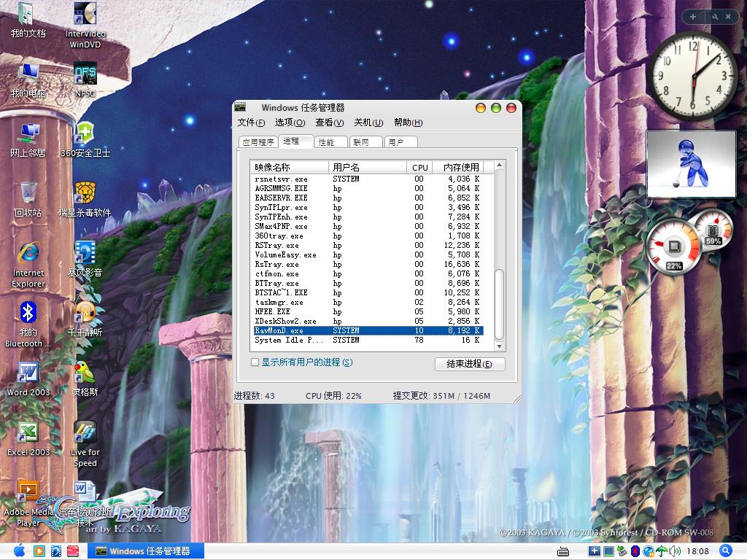Open the 查看(V) menu
This screenshot has width=747, height=560.
pyautogui.click(x=330, y=122)
